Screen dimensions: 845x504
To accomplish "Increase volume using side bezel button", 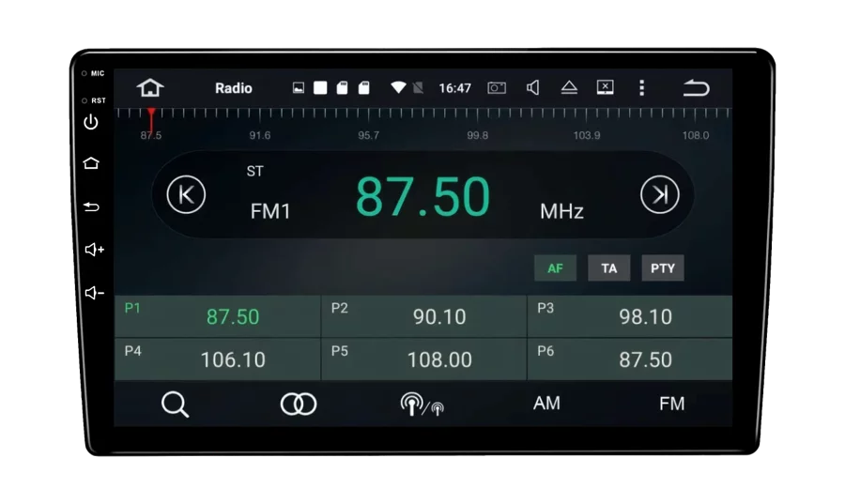I will point(93,250).
